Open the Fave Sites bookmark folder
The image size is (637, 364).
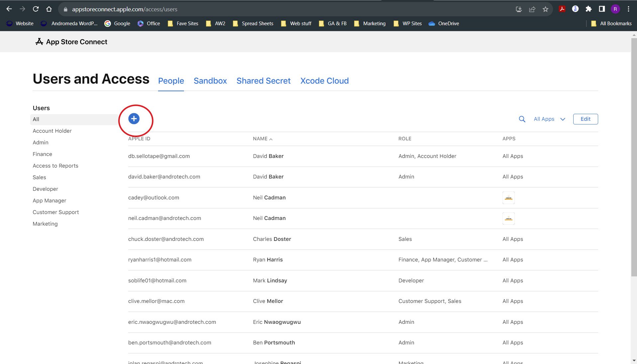pyautogui.click(x=183, y=24)
